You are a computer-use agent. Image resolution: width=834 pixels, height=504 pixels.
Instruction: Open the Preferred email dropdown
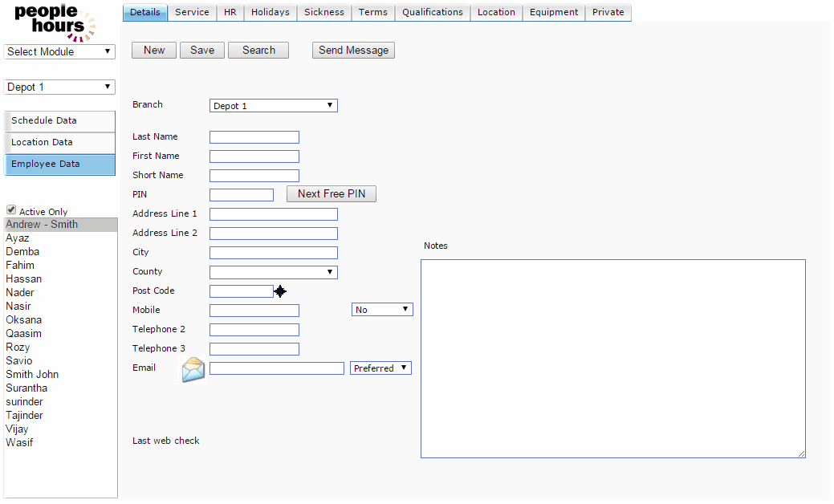click(x=380, y=368)
